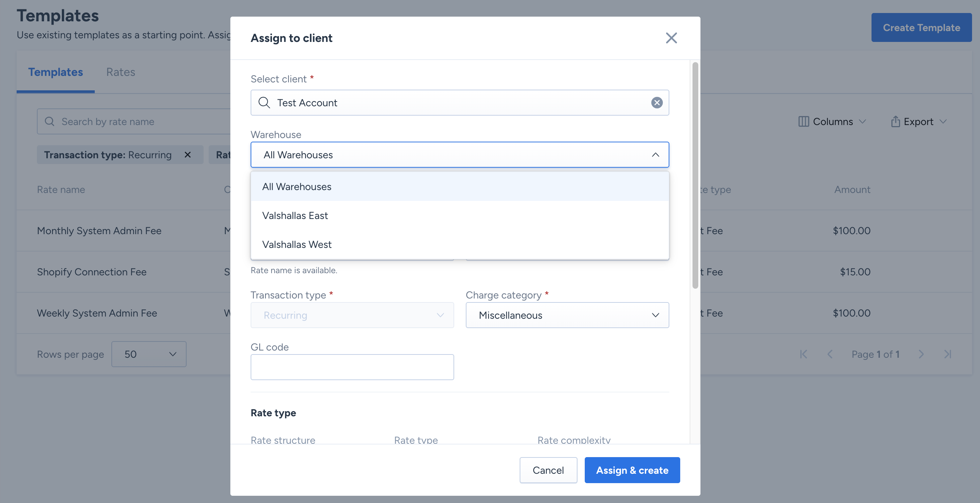Viewport: 980px width, 503px height.
Task: Click Assign & create button
Action: (632, 470)
